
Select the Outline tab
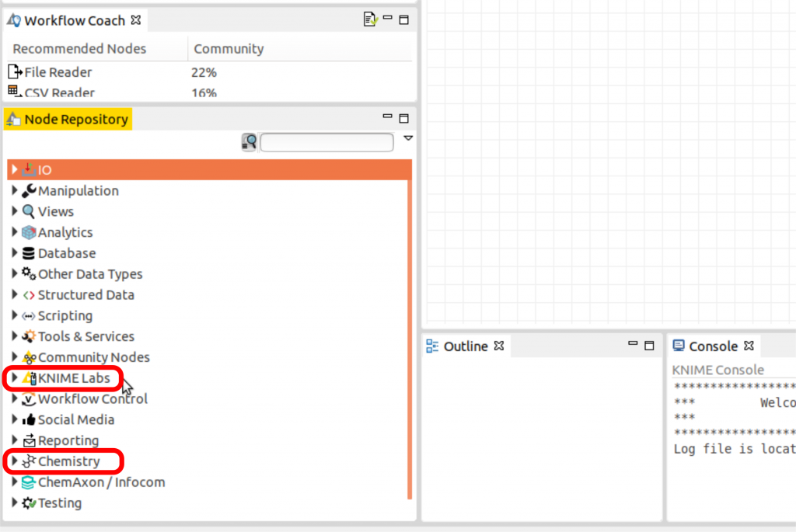pyautogui.click(x=466, y=346)
